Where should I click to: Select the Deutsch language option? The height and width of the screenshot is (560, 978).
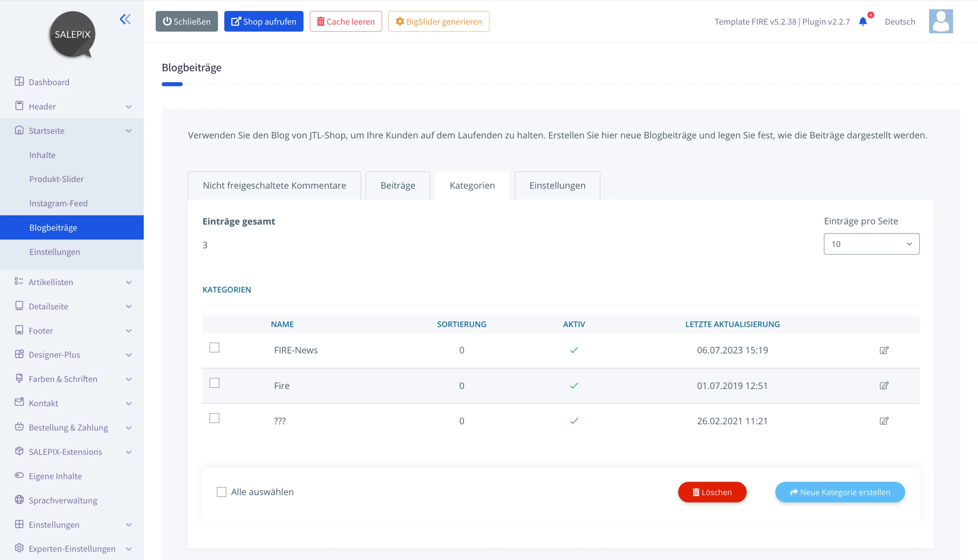900,22
